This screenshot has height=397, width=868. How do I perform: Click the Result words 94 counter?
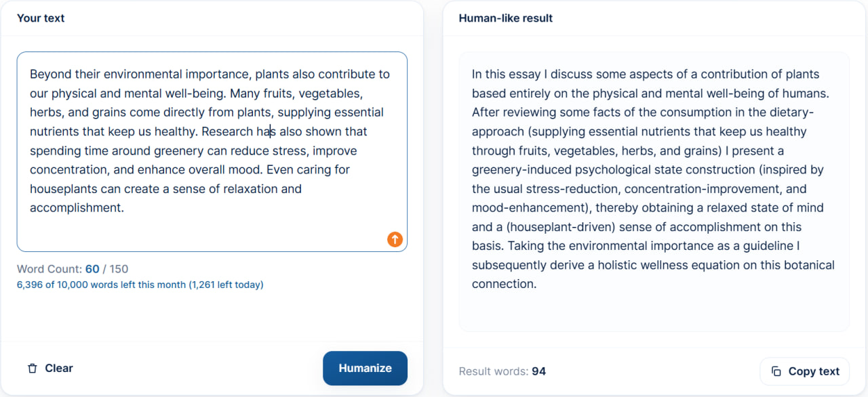pyautogui.click(x=502, y=371)
